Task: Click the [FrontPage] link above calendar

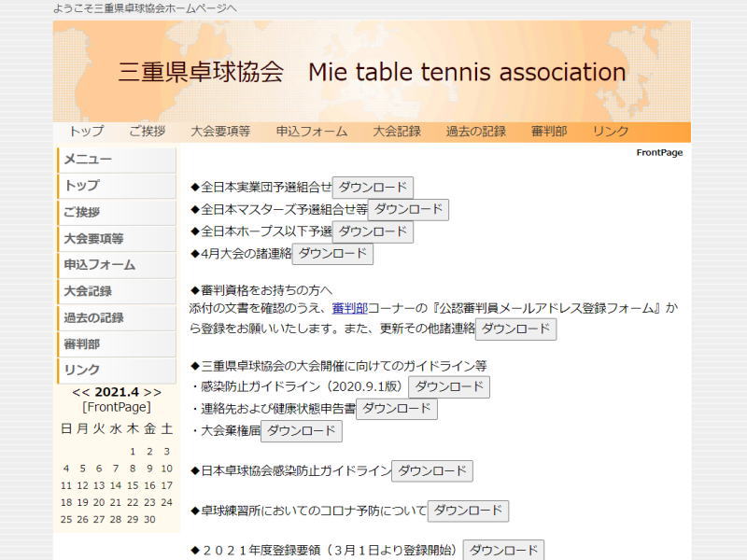Action: (117, 407)
